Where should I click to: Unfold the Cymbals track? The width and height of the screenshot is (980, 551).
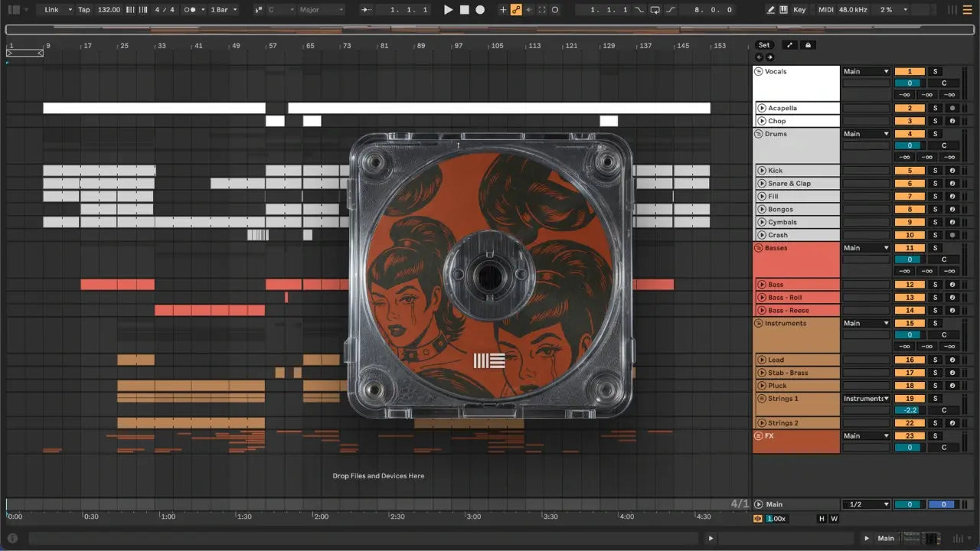pos(762,222)
